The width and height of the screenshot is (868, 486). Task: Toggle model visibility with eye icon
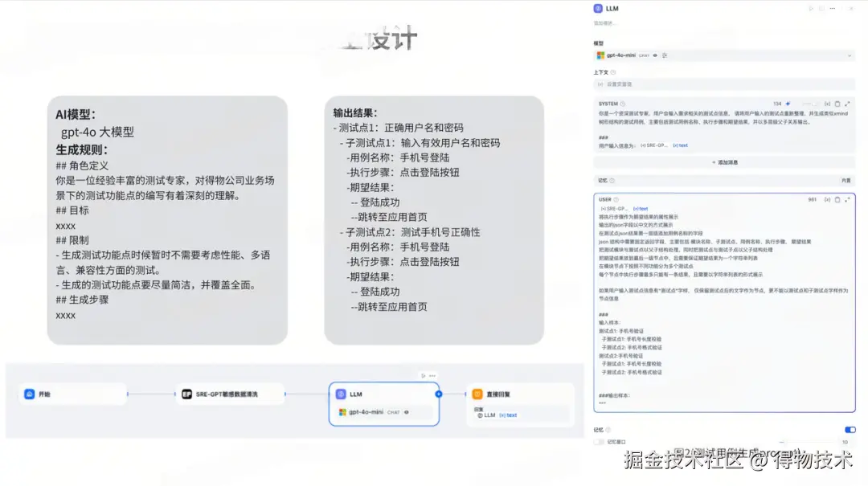point(654,55)
